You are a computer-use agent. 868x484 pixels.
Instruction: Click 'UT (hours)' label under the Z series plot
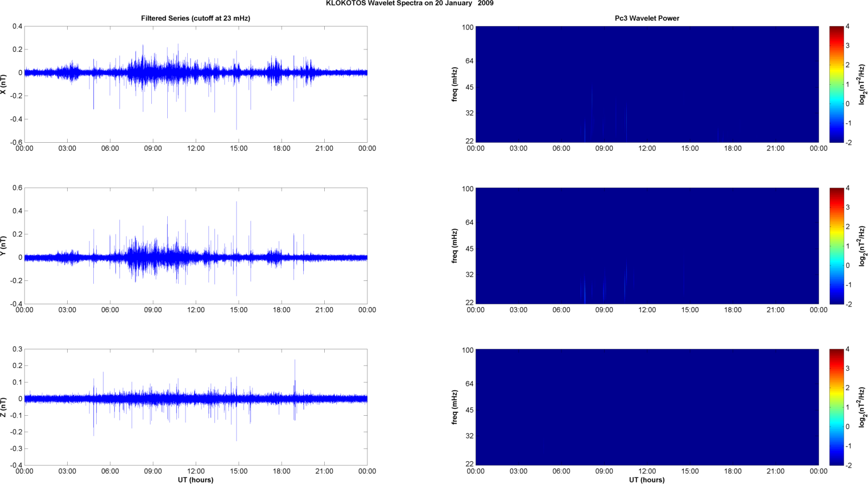(196, 480)
